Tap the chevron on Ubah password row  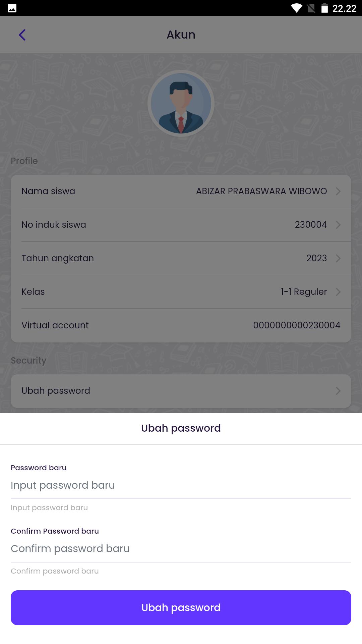point(338,391)
